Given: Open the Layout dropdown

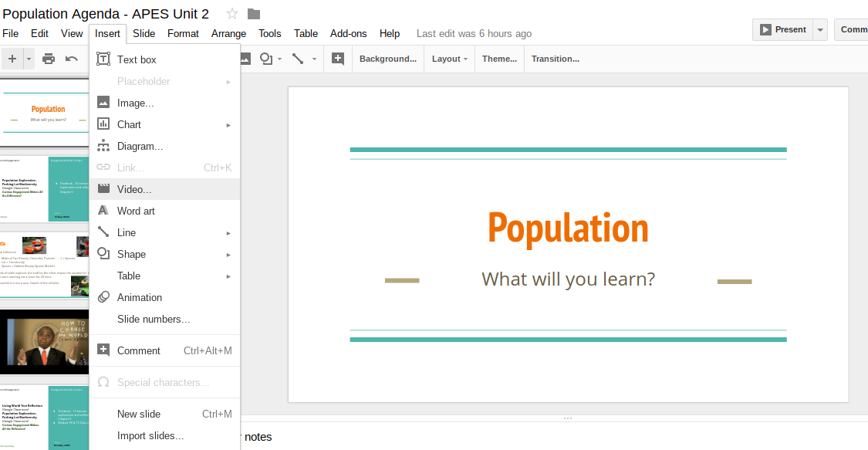Looking at the screenshot, I should click(449, 59).
